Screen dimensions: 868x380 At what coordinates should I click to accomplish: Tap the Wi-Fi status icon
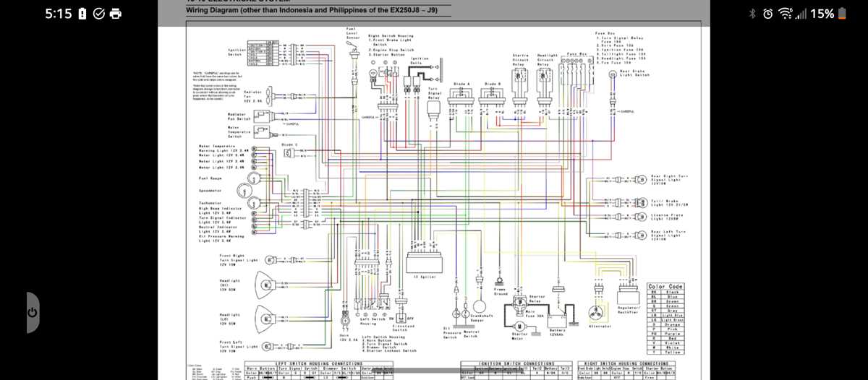point(785,14)
